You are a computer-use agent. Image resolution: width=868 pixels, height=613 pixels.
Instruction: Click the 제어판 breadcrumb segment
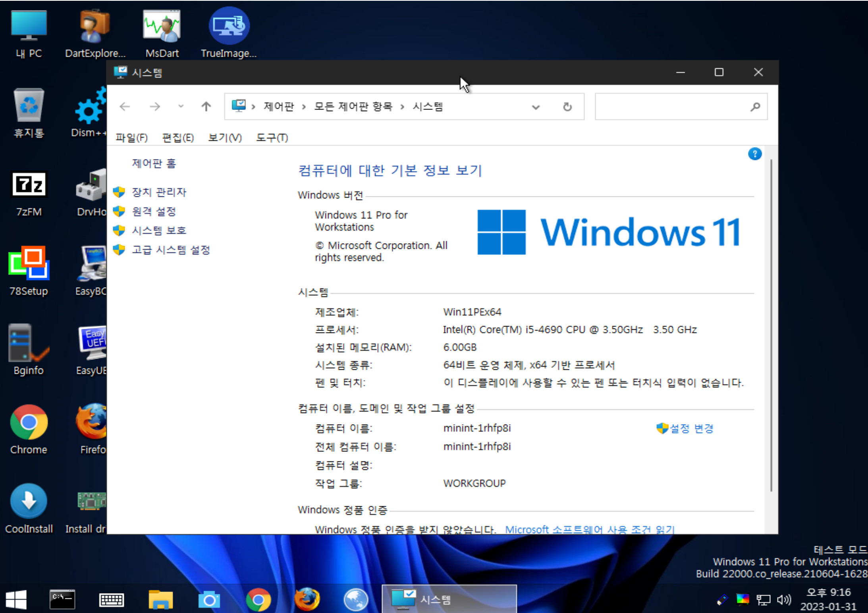click(x=279, y=107)
